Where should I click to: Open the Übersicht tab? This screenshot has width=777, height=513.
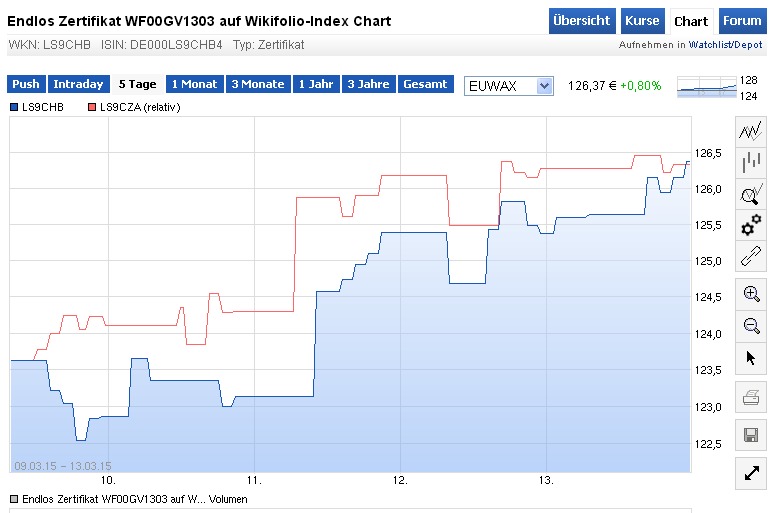[582, 21]
